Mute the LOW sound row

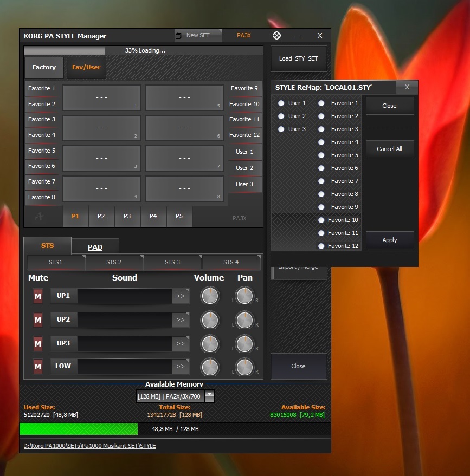[x=37, y=367]
